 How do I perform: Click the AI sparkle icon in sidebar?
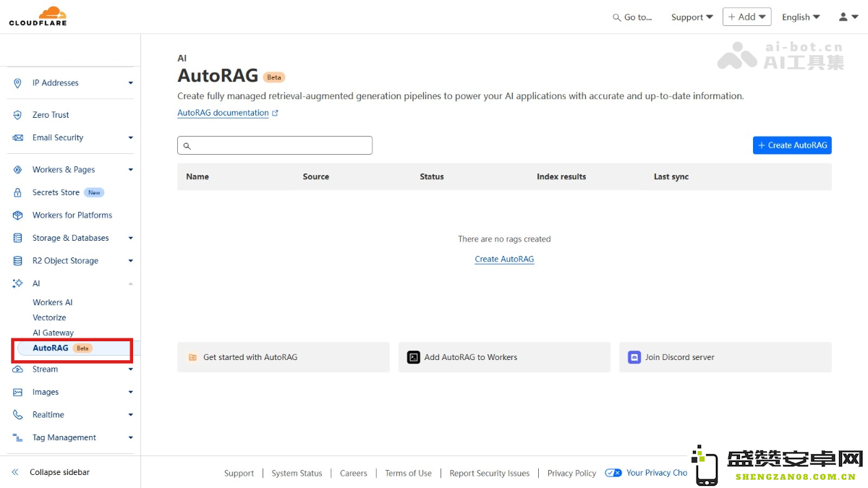click(x=17, y=284)
